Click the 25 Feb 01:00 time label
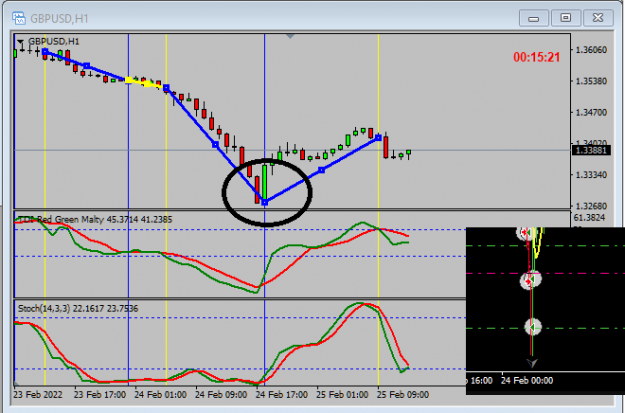 tap(342, 395)
